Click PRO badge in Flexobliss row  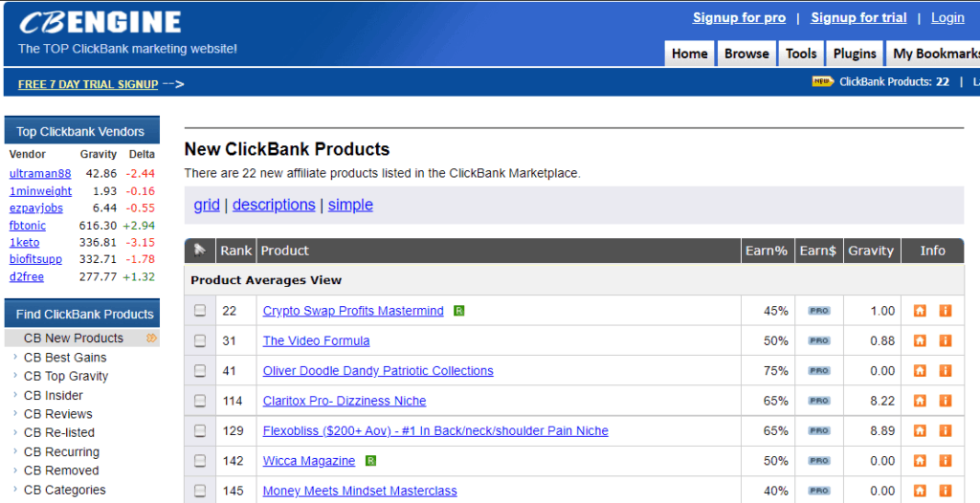coord(819,430)
